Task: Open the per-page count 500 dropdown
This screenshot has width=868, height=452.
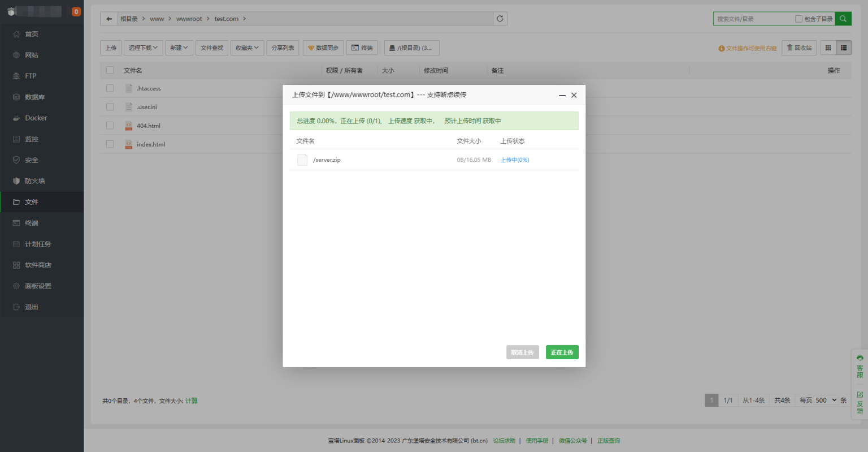Action: (x=825, y=400)
